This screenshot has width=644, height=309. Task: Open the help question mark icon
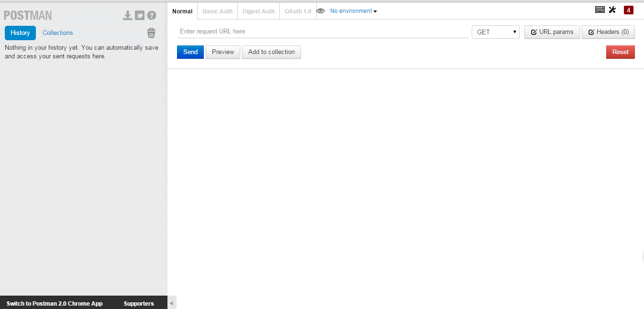coord(152,15)
